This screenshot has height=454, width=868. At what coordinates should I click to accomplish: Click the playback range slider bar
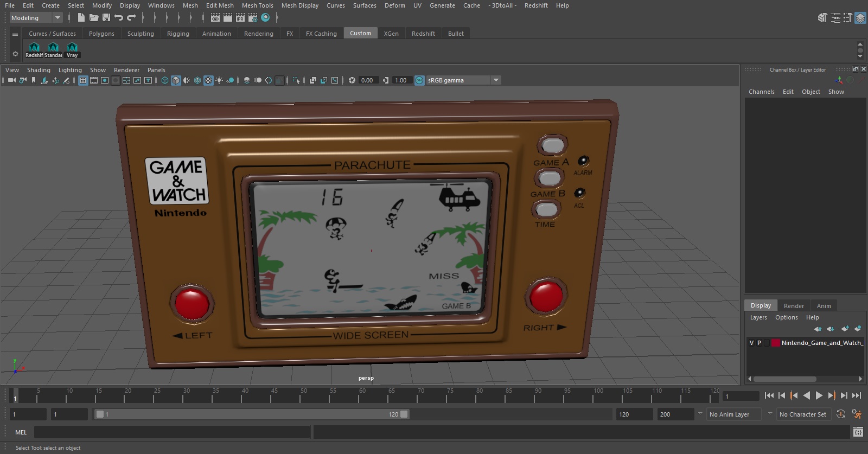point(252,414)
